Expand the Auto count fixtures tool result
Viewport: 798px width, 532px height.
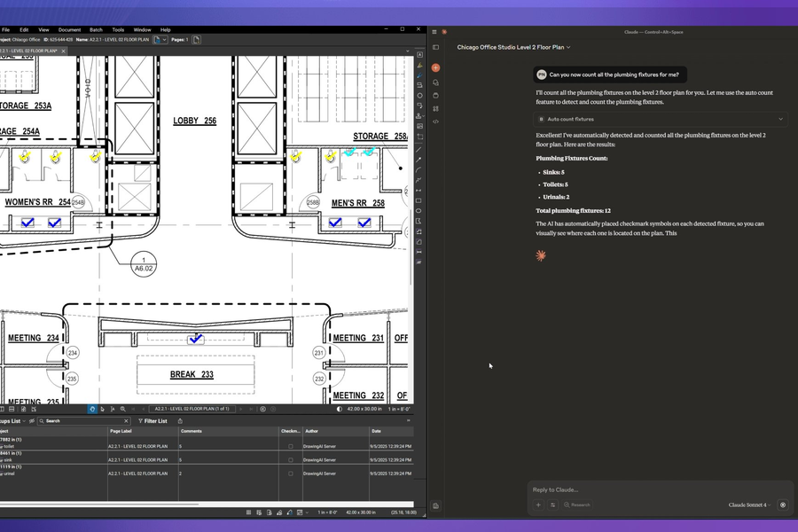coord(661,119)
